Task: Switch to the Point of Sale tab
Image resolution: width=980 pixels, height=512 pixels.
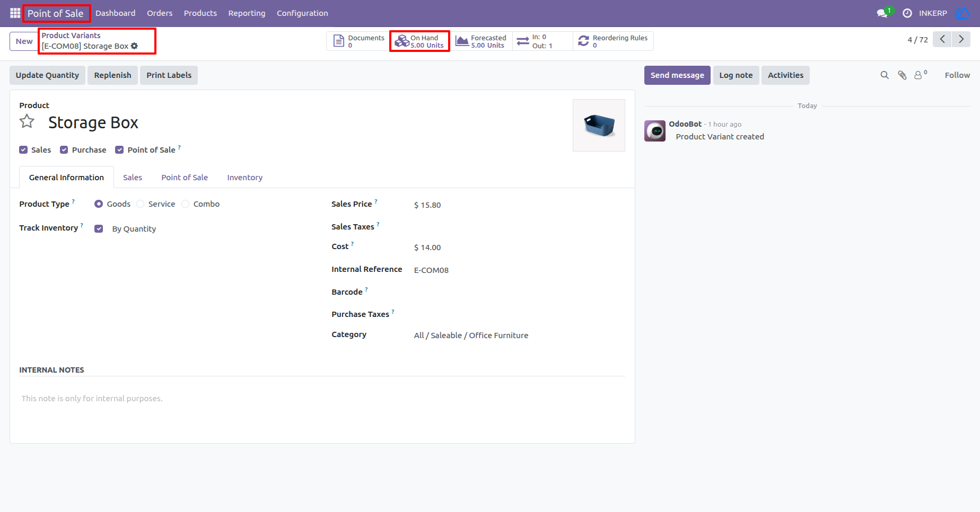Action: [x=185, y=178]
